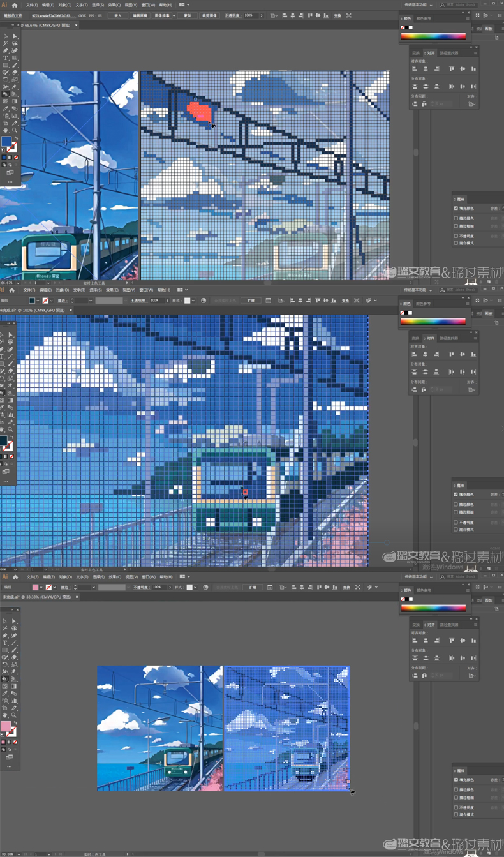This screenshot has width=504, height=857.
Task: Open 图像描摹 preset dropdown arrow in the 66.67% window
Action: [x=174, y=15]
